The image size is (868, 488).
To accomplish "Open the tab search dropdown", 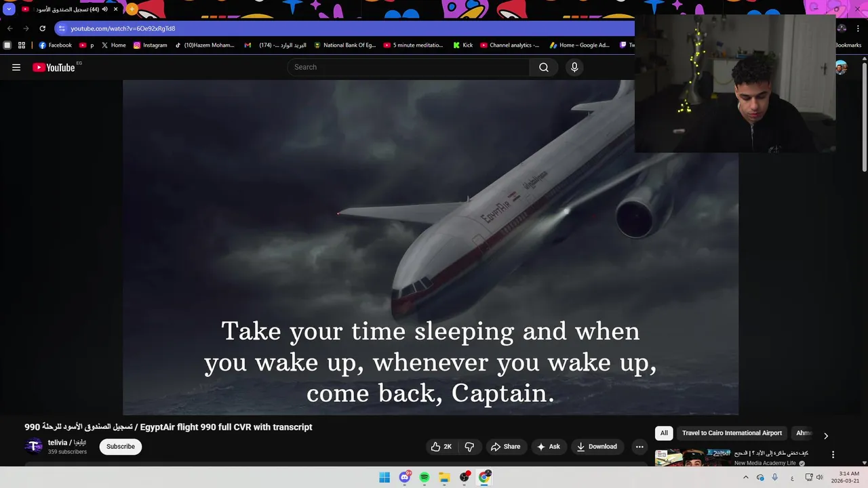I will pos(9,9).
